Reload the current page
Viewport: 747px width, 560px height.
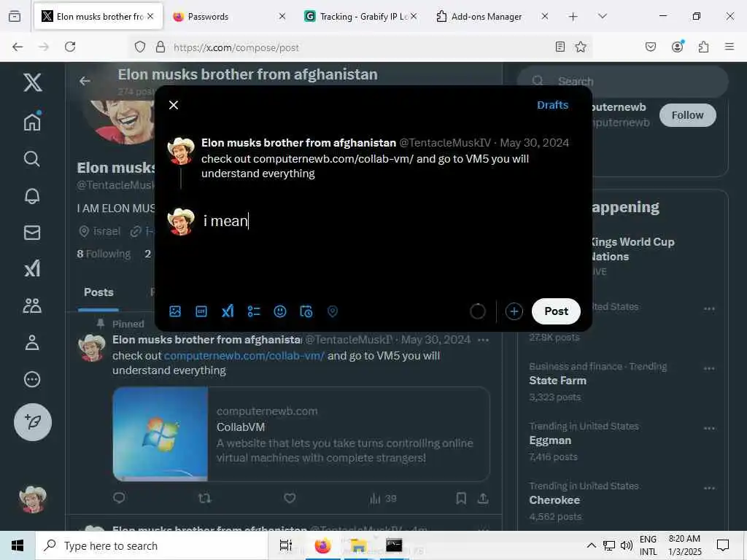pyautogui.click(x=70, y=47)
